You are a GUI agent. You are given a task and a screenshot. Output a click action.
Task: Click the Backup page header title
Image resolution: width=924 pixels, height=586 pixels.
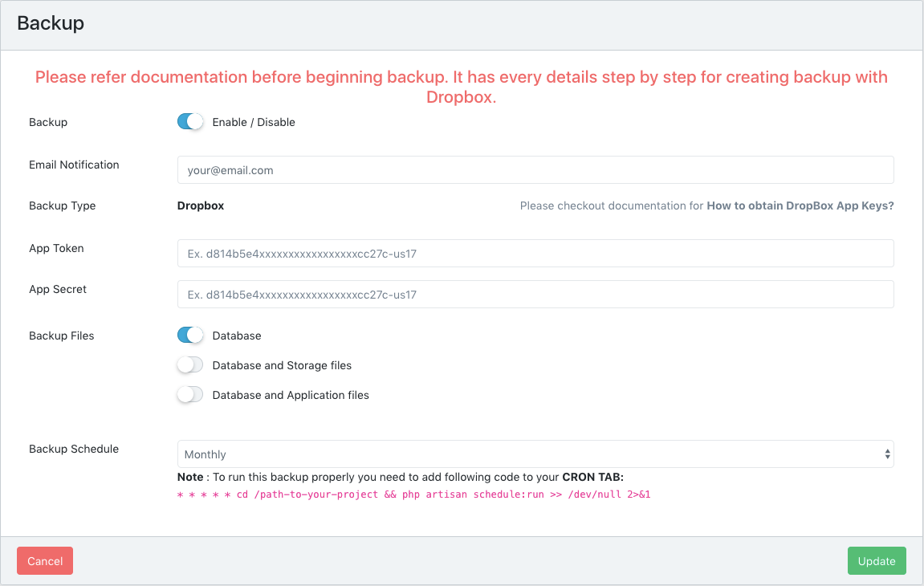coord(51,23)
